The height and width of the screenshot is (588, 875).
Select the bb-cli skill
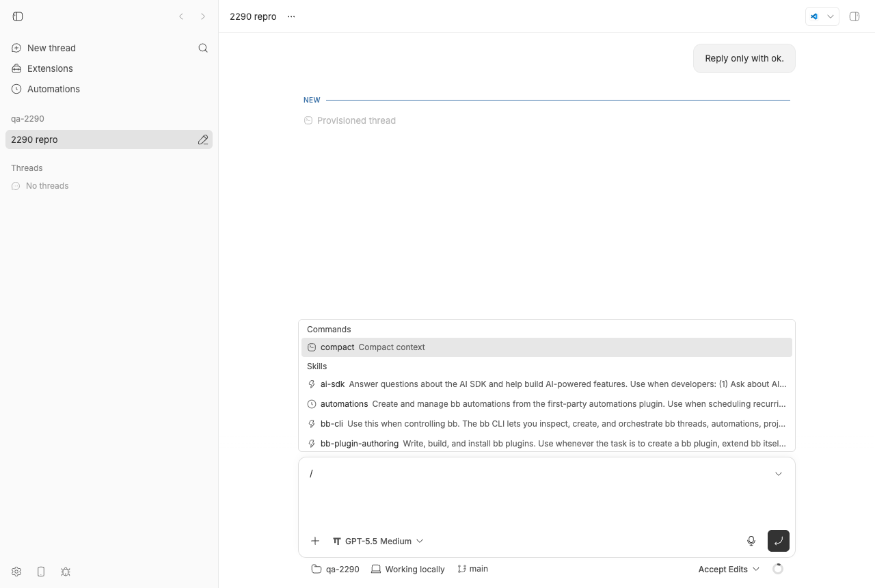pos(547,424)
